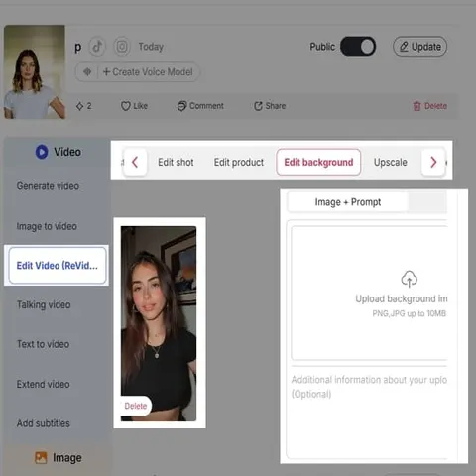Switch to the Edit product tab
476x476 pixels.
239,162
